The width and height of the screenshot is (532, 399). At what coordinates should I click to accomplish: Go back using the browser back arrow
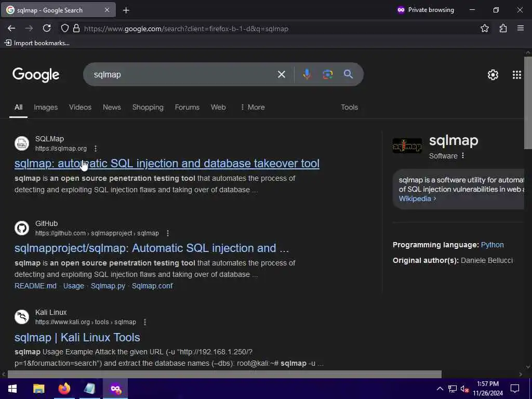pos(11,29)
